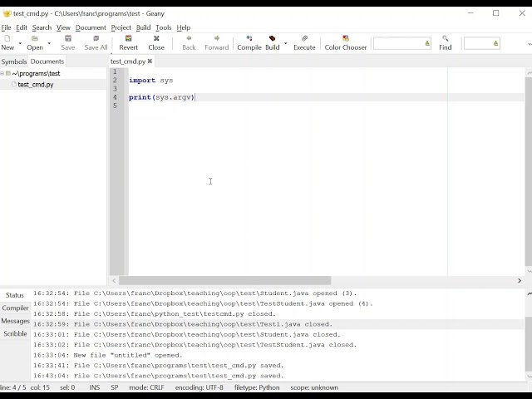Click the Geany application icon in the title bar
Screen dimensions: 532x399
click(x=7, y=13)
